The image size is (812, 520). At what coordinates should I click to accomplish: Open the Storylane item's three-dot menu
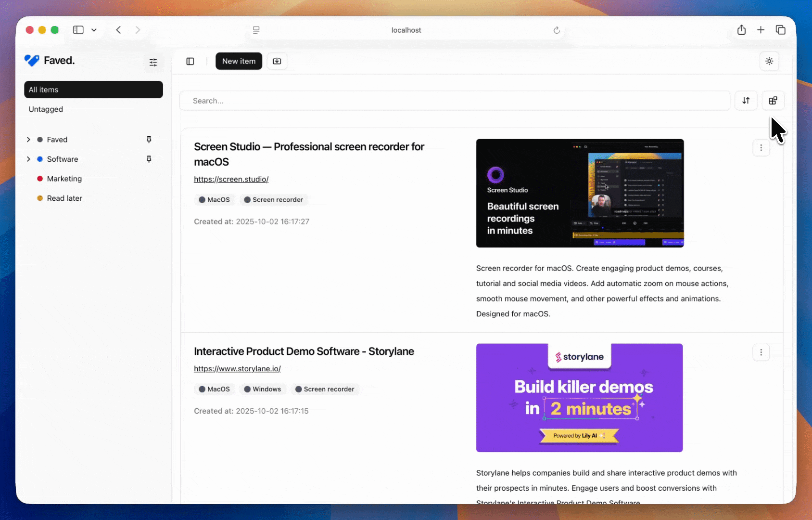click(761, 352)
